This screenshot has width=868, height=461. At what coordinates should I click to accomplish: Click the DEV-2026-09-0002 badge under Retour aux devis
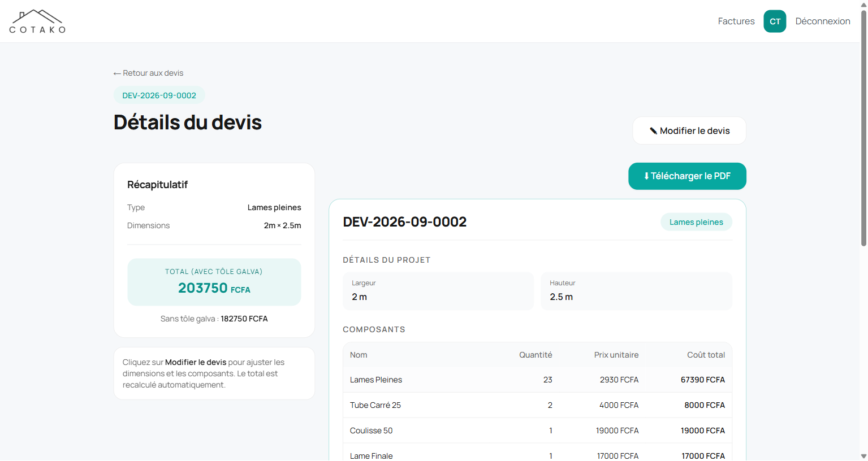pyautogui.click(x=159, y=95)
